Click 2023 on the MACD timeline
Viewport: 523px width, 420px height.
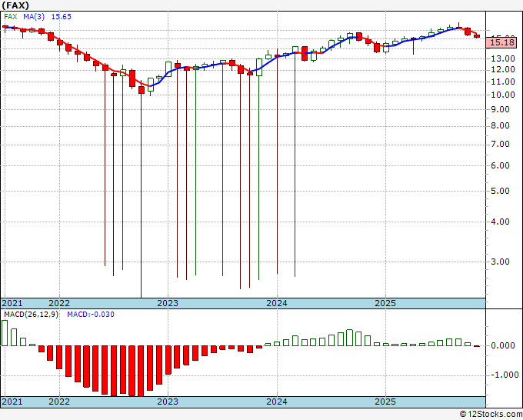(168, 402)
